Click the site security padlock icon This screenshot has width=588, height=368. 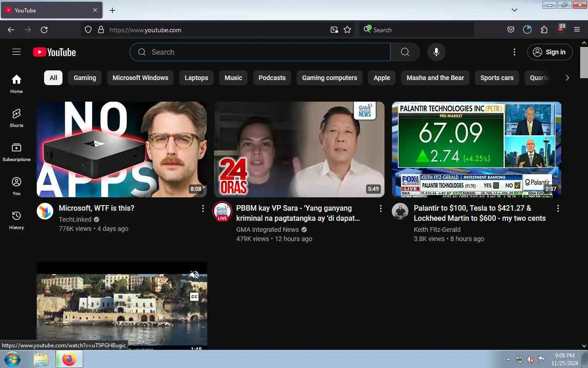tap(101, 30)
